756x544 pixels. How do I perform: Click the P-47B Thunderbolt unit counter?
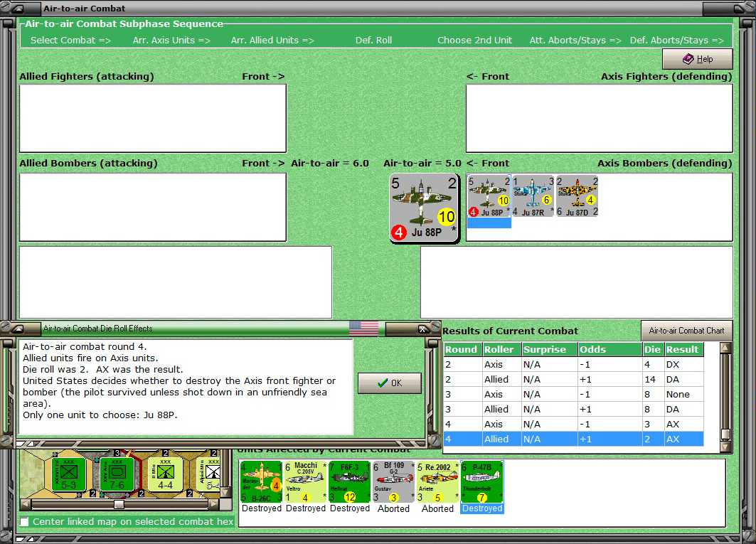tap(482, 482)
